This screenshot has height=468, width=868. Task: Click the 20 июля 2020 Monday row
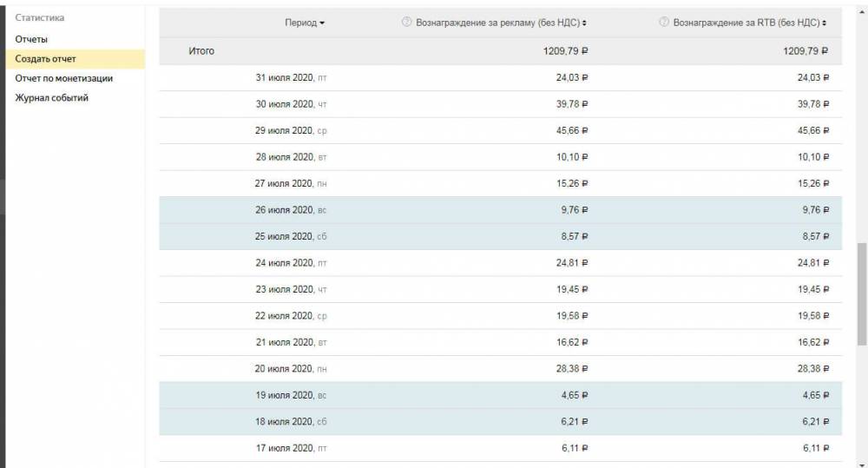(290, 369)
